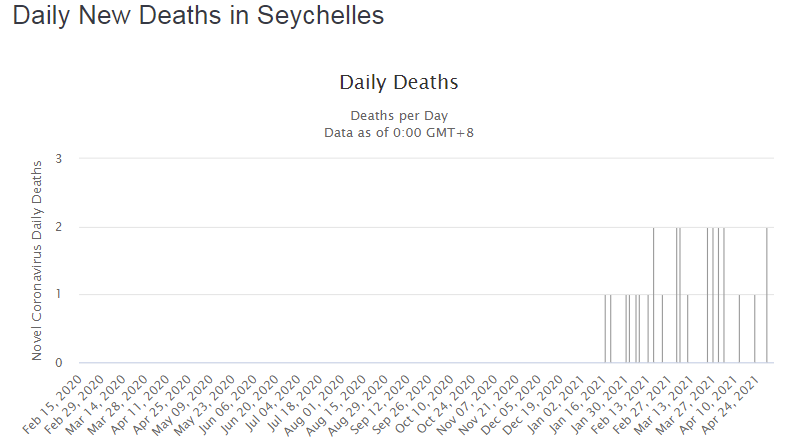Screen dimensions: 791x448
Task: Click the y-axis label '1'
Action: pos(59,294)
